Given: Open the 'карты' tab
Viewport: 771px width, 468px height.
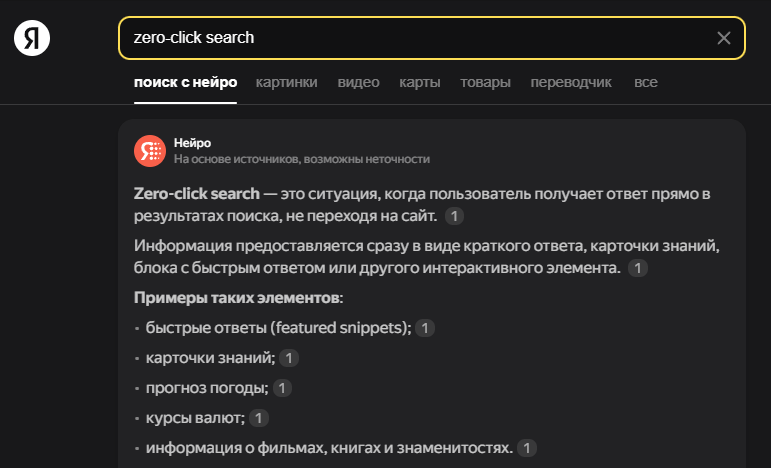Looking at the screenshot, I should point(420,82).
